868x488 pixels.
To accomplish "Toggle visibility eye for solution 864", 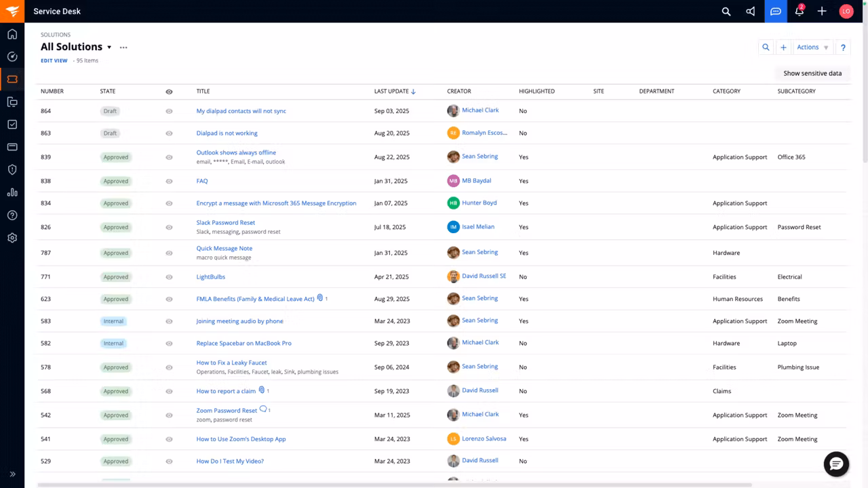I will click(x=169, y=110).
